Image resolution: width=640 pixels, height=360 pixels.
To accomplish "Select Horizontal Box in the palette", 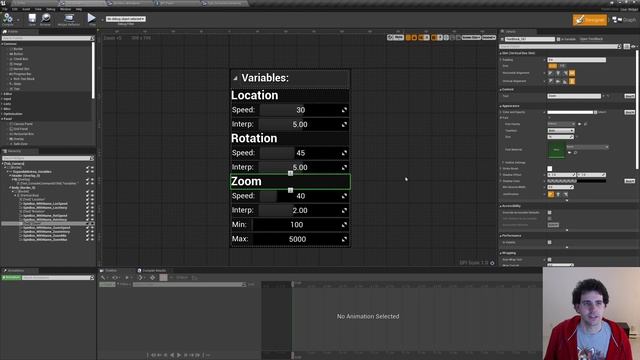I will 23,134.
